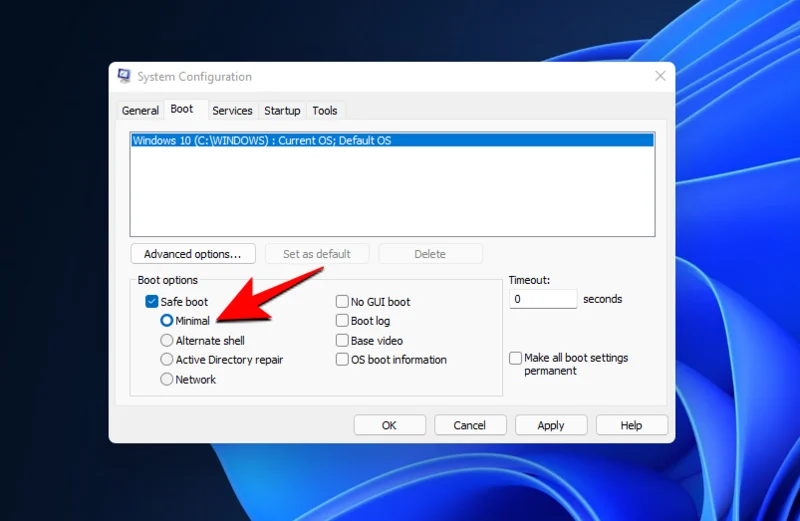
Task: Select the Tools tab
Action: coord(325,111)
